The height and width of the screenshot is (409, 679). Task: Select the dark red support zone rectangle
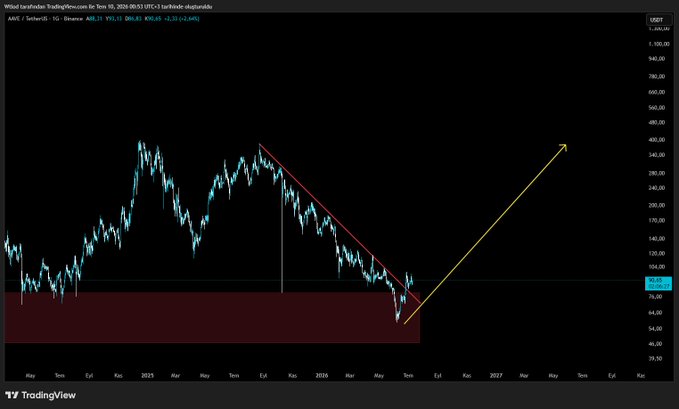pyautogui.click(x=212, y=318)
